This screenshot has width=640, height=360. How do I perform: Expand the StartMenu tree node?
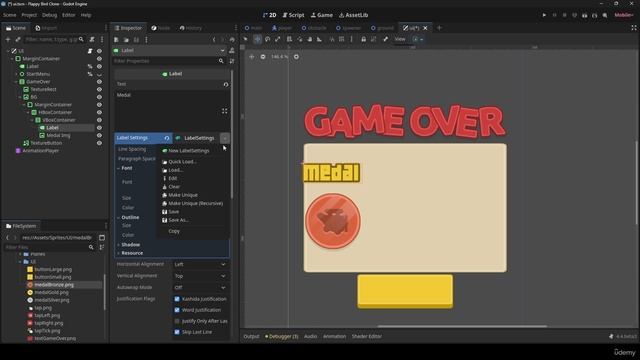point(16,74)
